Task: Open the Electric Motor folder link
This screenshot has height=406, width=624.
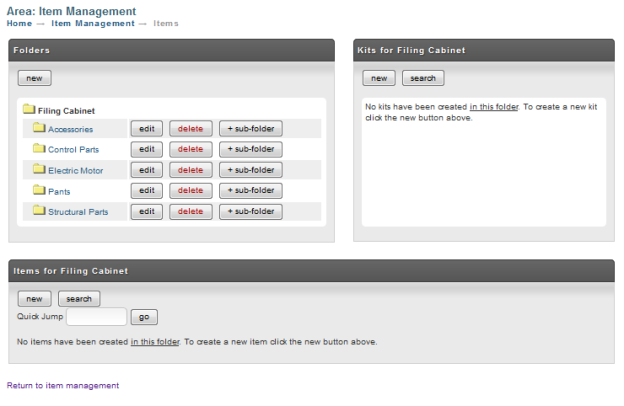Action: pos(76,171)
